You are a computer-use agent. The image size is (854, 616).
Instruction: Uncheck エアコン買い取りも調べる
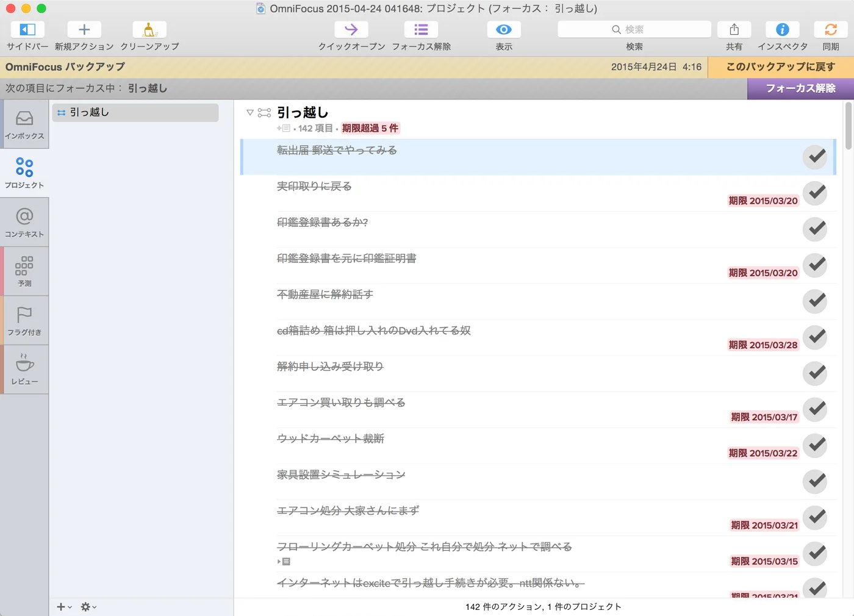click(x=815, y=409)
